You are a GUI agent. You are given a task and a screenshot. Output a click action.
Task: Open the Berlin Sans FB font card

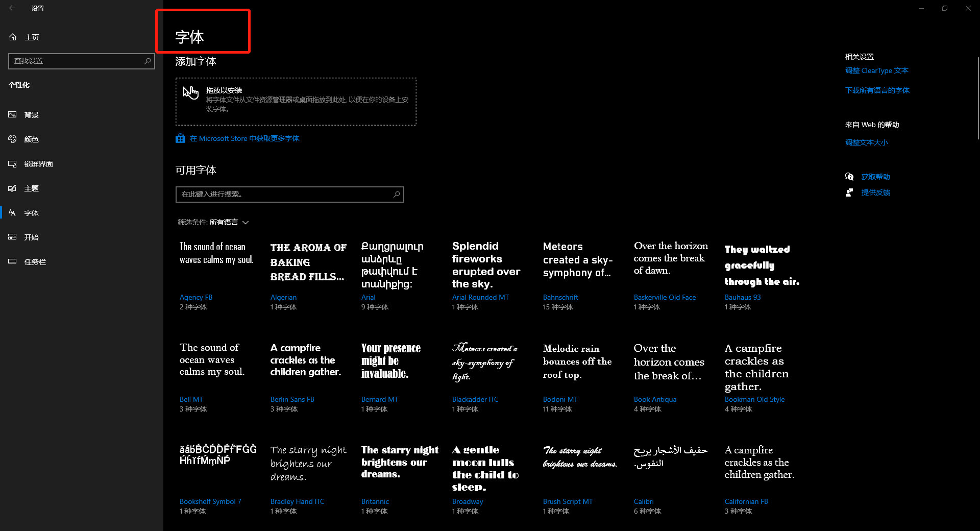pos(308,378)
